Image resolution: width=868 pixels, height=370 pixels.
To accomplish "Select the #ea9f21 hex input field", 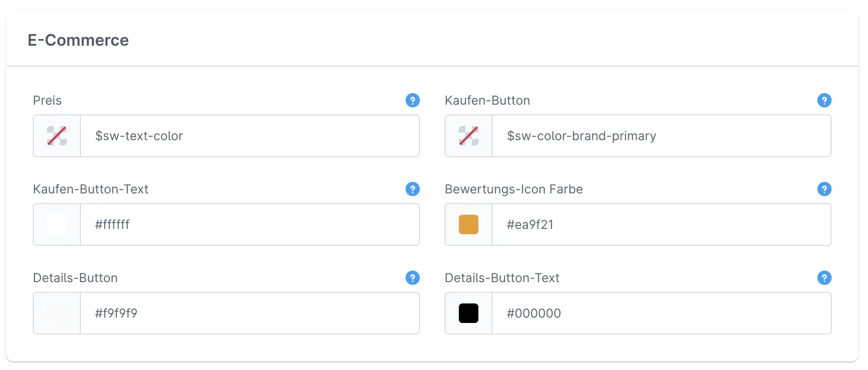I will (661, 224).
